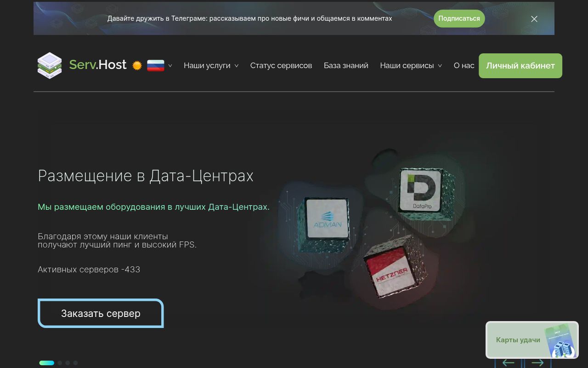This screenshot has height=368, width=588.
Task: Expand the Наши сервисы dropdown
Action: 411,65
